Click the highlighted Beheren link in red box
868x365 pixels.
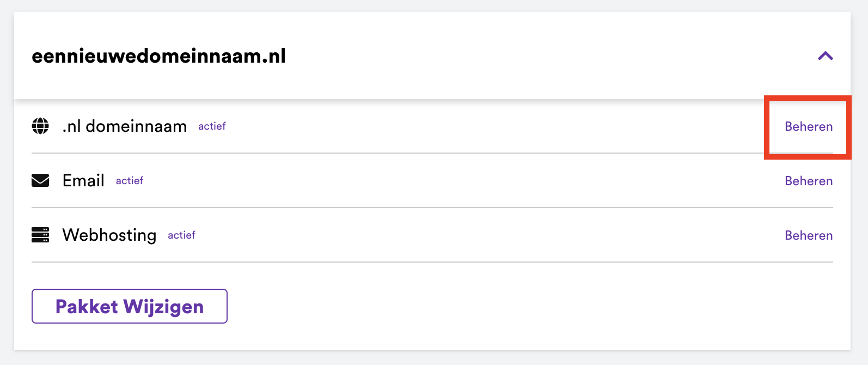[x=809, y=126]
